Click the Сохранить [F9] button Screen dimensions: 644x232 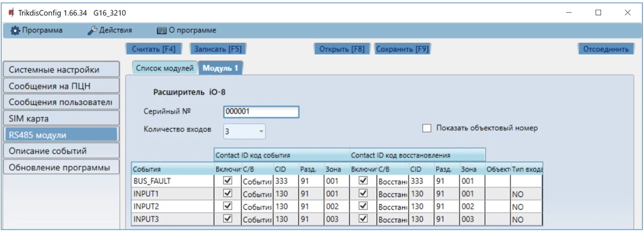pos(402,49)
